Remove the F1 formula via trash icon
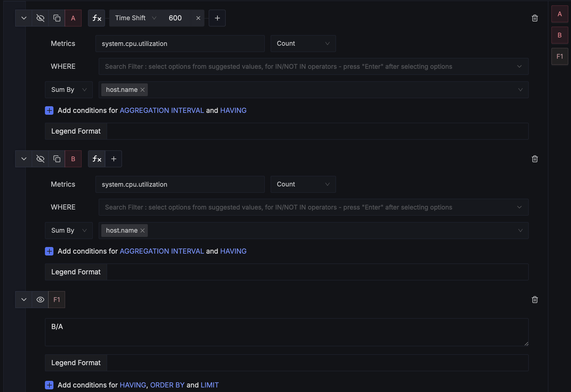571x392 pixels. [535, 300]
